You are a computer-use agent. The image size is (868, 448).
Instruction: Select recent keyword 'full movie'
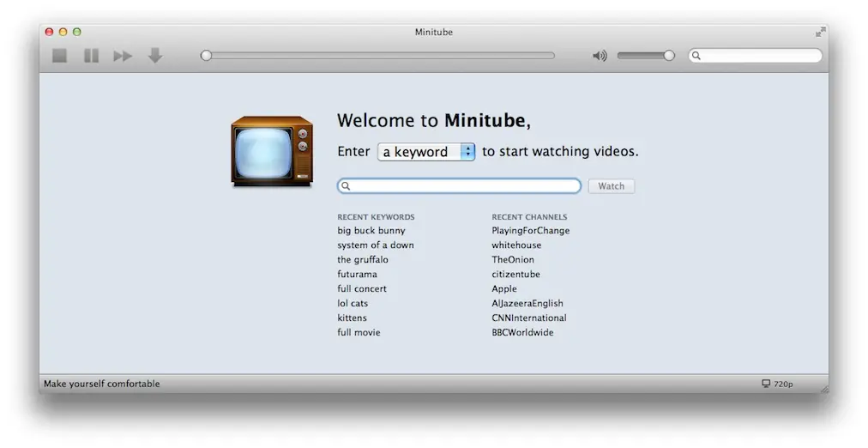tap(359, 332)
